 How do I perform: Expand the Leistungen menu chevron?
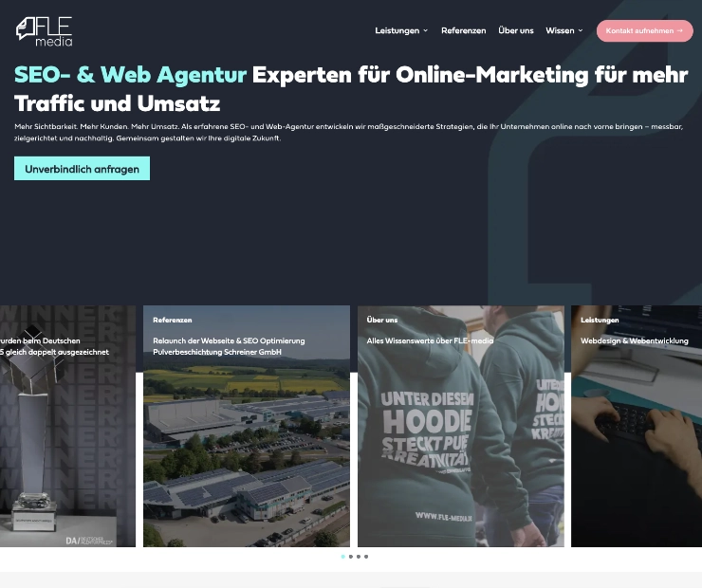pos(425,31)
